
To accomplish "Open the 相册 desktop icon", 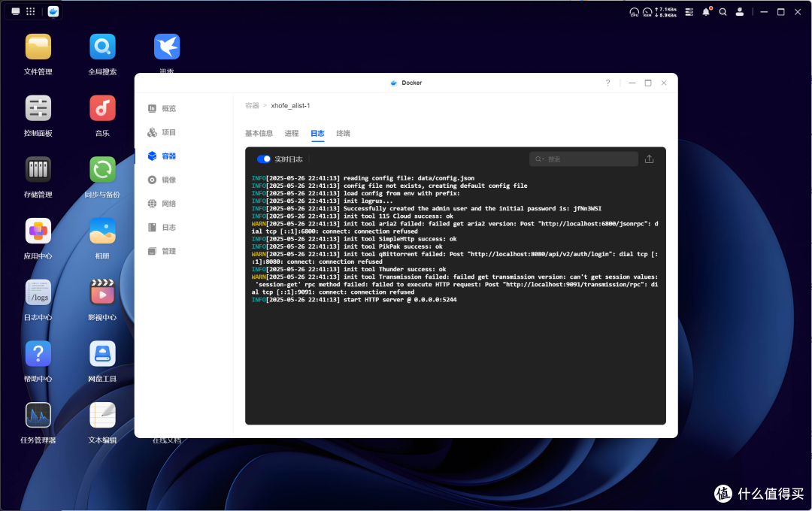I will (102, 231).
